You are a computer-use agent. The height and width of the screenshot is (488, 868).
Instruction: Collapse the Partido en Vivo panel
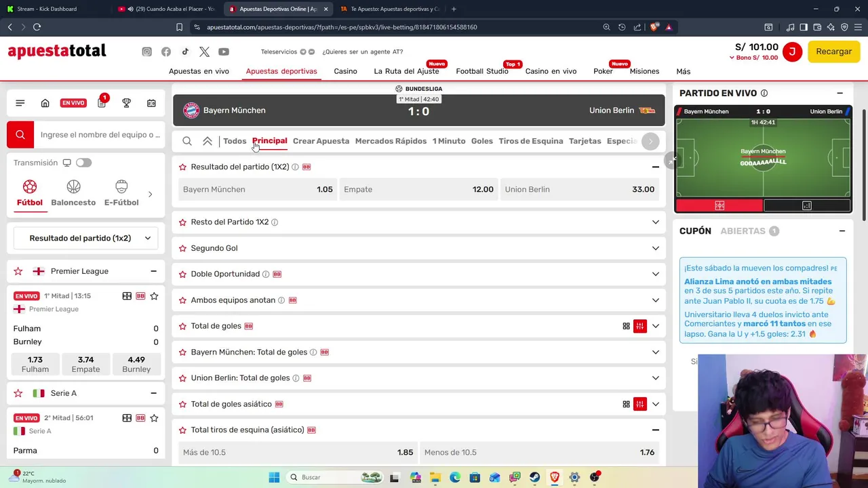click(840, 94)
